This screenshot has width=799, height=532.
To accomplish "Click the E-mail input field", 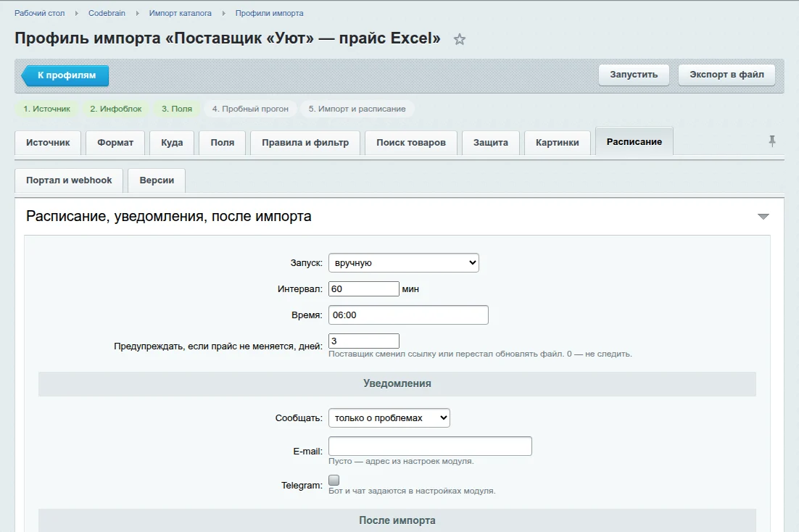I will tap(430, 446).
